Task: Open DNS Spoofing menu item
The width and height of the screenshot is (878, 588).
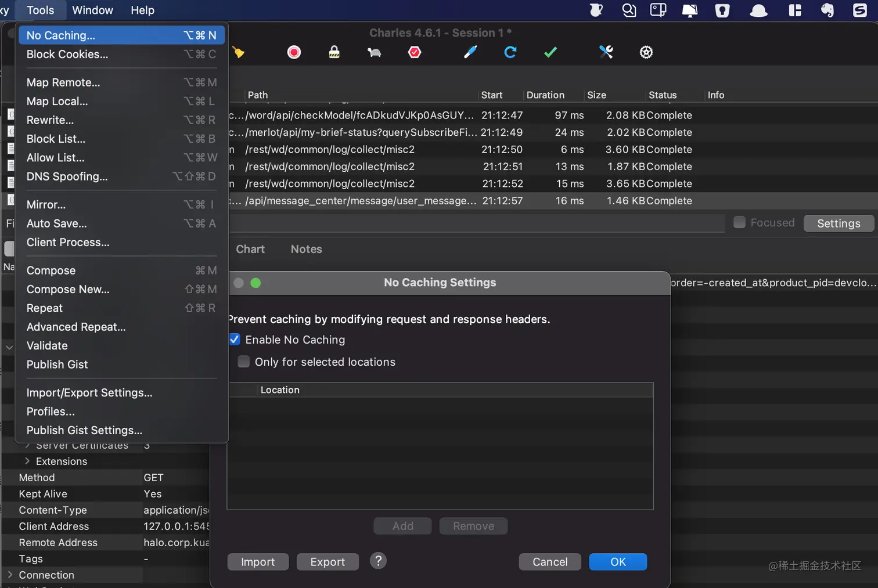Action: pos(121,176)
